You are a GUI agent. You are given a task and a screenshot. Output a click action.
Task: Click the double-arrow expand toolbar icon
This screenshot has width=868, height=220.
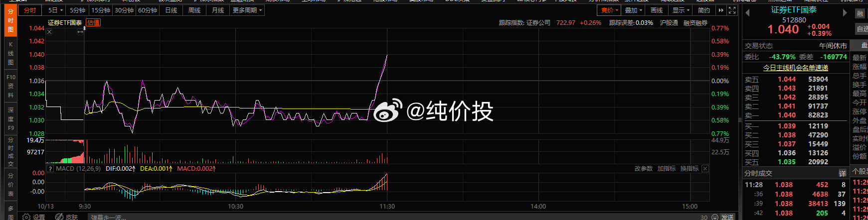[x=721, y=10]
